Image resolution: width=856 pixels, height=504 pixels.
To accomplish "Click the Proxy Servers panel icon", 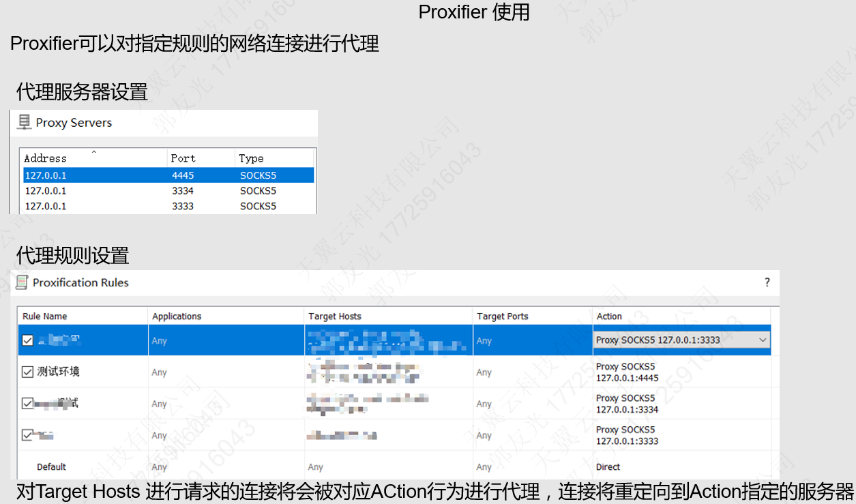I will pyautogui.click(x=25, y=122).
